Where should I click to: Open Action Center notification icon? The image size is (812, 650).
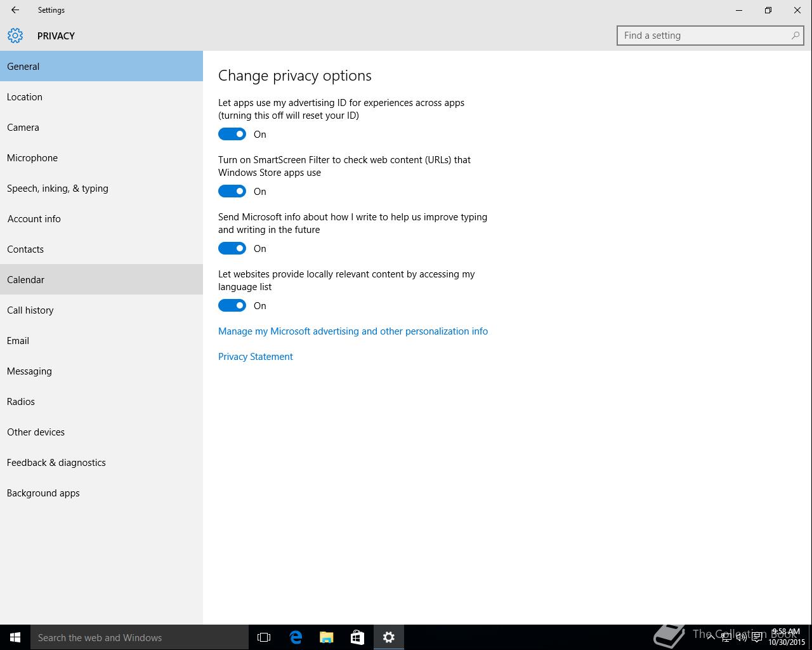[x=757, y=637]
